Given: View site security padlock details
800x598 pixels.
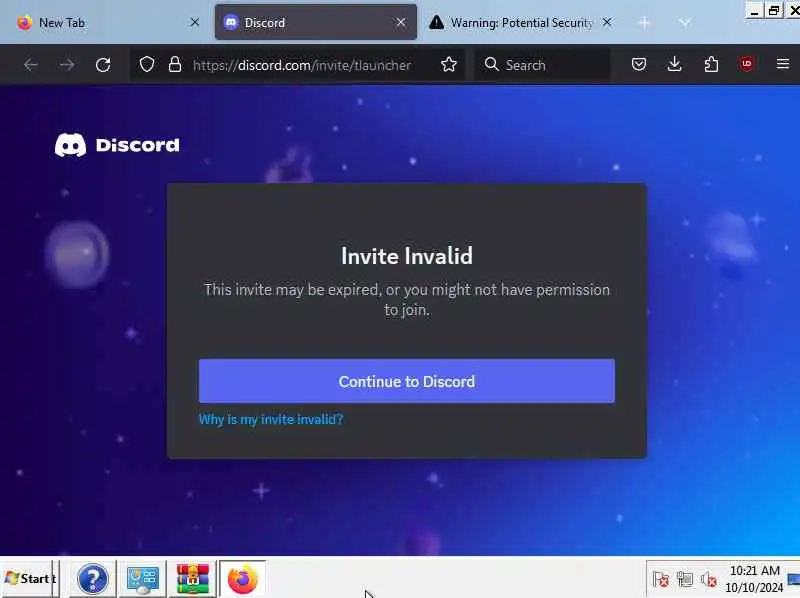Looking at the screenshot, I should point(175,65).
